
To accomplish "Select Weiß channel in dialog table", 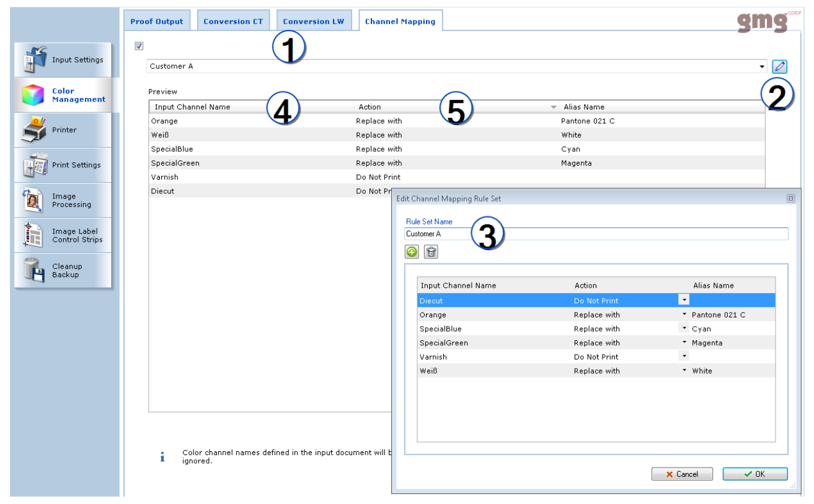I will (x=428, y=371).
